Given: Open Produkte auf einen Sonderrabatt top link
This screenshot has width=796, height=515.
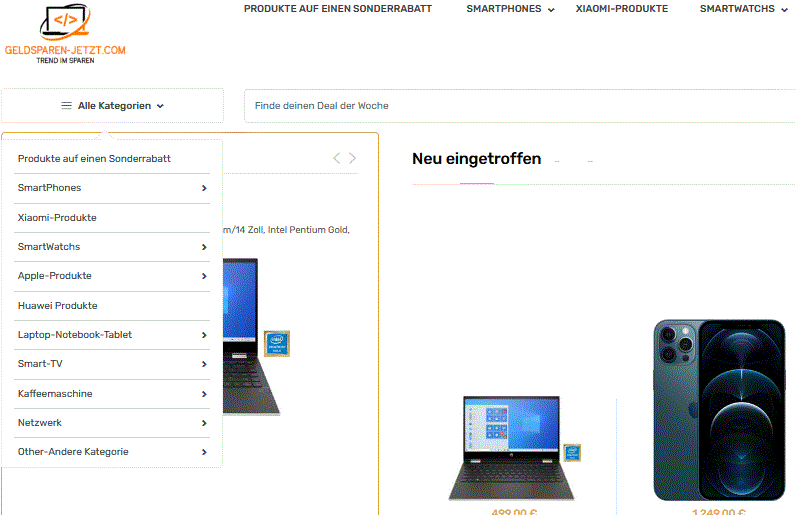Looking at the screenshot, I should [x=338, y=9].
